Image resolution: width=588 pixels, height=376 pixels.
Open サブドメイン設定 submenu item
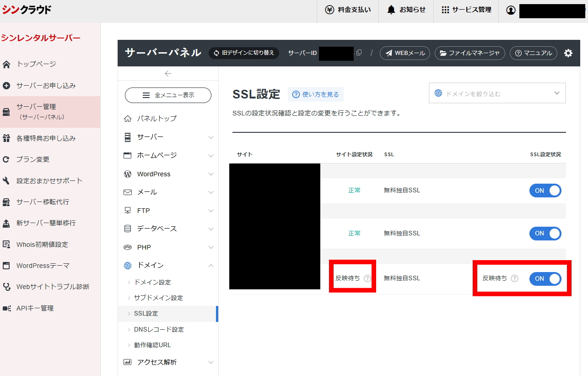click(158, 298)
